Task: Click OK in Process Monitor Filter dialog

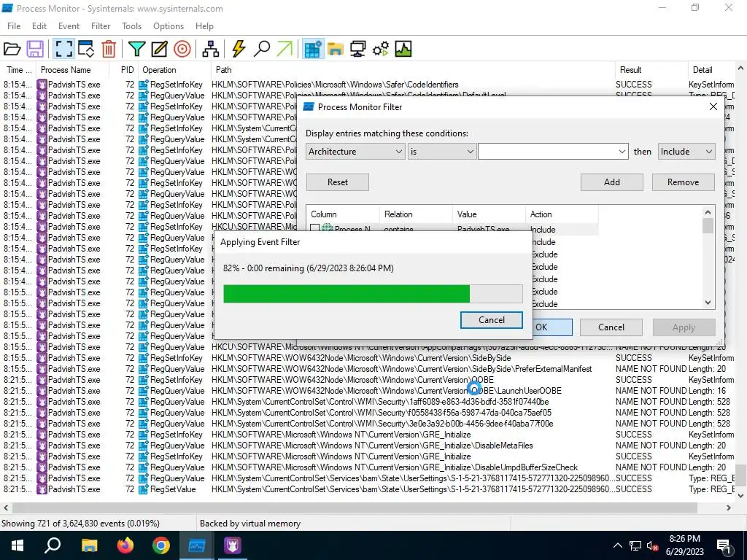Action: 551,327
